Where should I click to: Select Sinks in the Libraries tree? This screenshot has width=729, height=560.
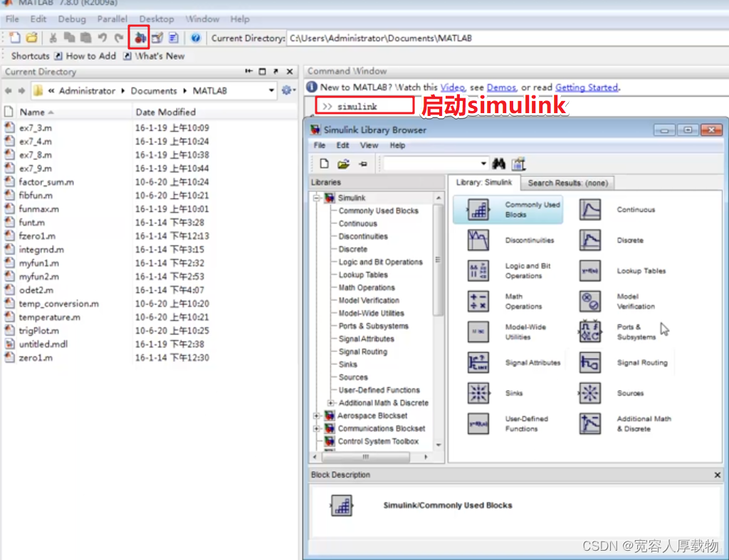(347, 364)
